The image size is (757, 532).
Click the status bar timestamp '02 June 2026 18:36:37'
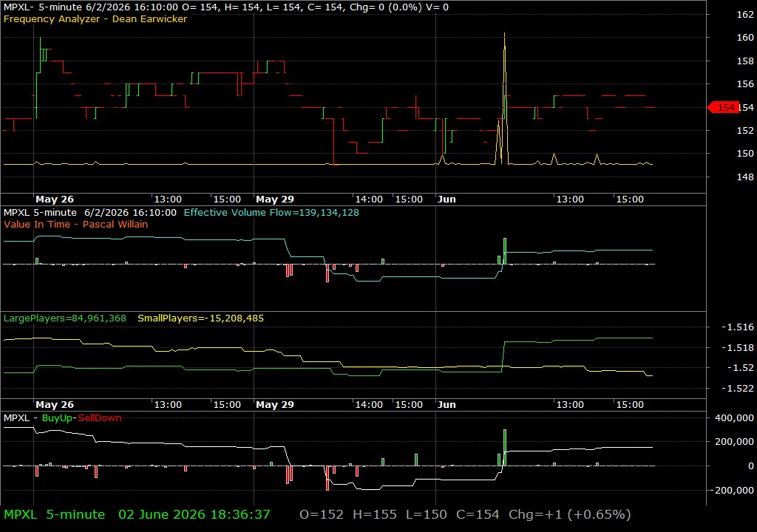194,514
